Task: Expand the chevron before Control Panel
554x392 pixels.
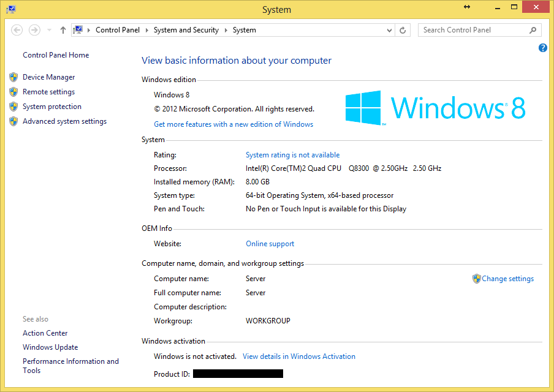Action: tap(88, 30)
